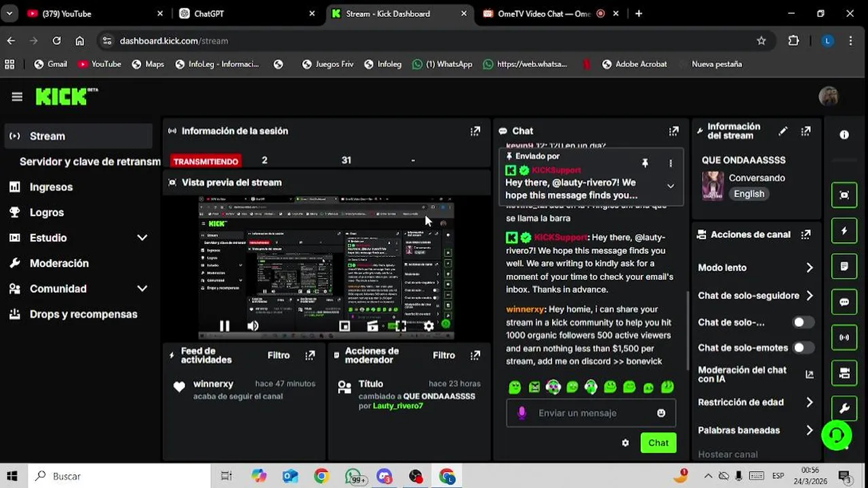Open stream preview settings gear

(429, 326)
